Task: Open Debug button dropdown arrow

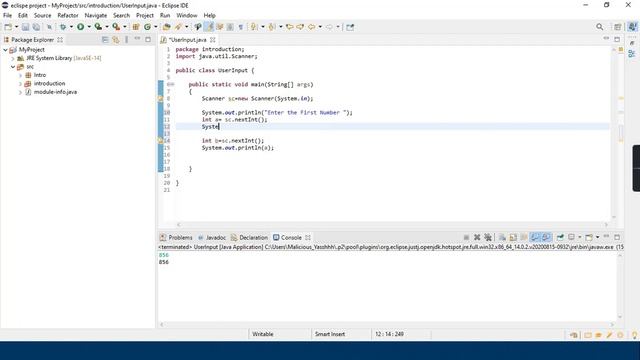Action: [71, 27]
